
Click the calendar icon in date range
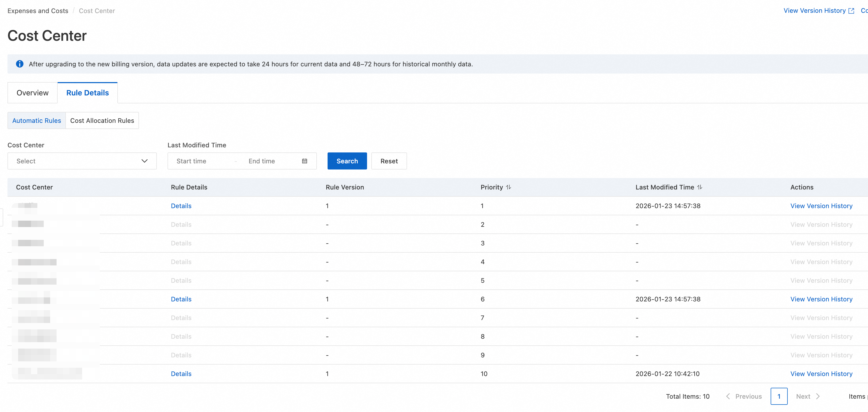point(304,161)
